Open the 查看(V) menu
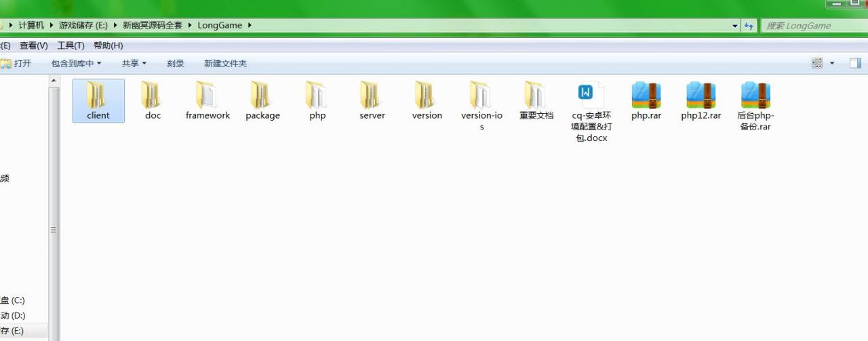868x341 pixels. pyautogui.click(x=33, y=45)
